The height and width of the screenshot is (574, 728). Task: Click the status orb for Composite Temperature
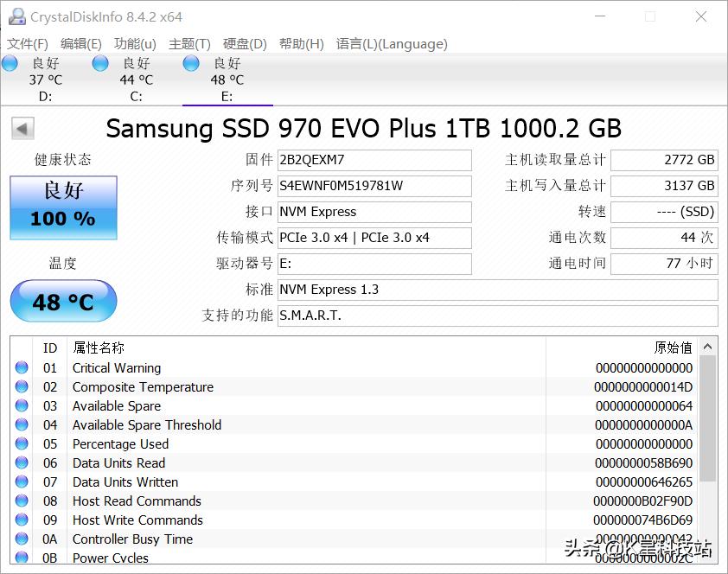21,386
